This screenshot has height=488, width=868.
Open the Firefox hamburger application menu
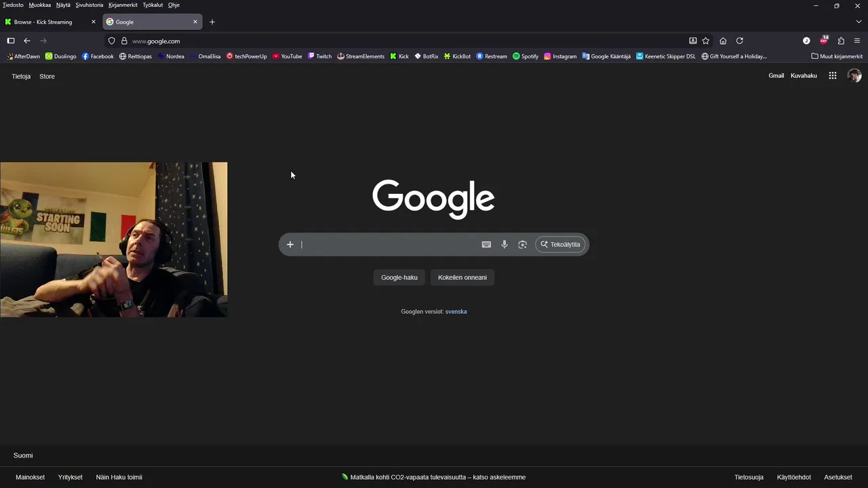click(x=857, y=41)
